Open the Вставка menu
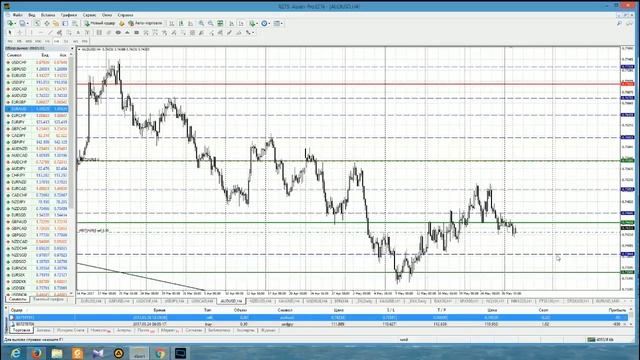The height and width of the screenshot is (360, 640). point(48,15)
